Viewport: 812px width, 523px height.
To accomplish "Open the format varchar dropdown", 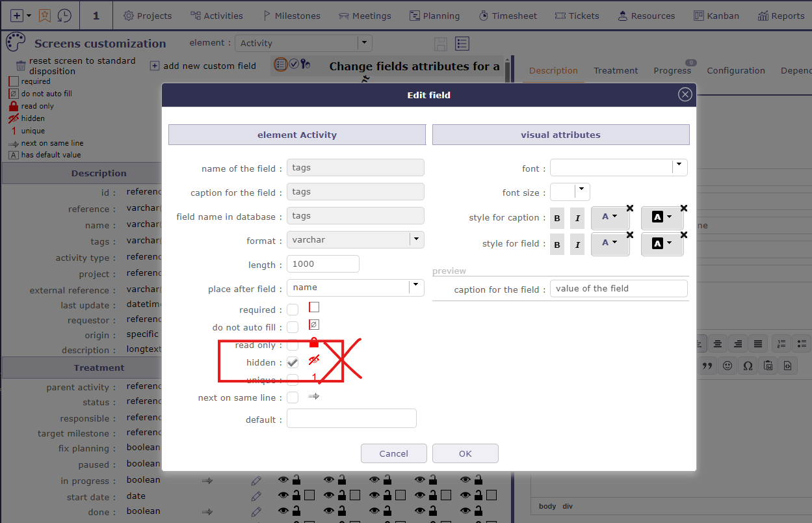I will (416, 239).
